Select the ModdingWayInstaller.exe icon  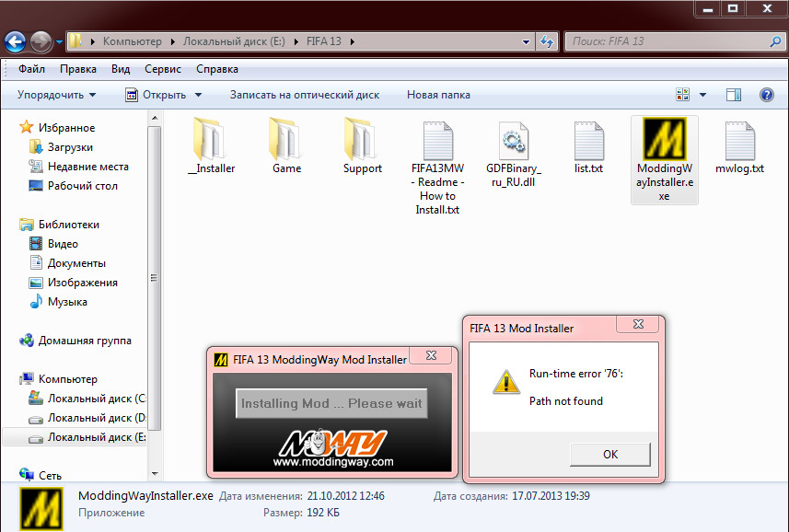664,139
